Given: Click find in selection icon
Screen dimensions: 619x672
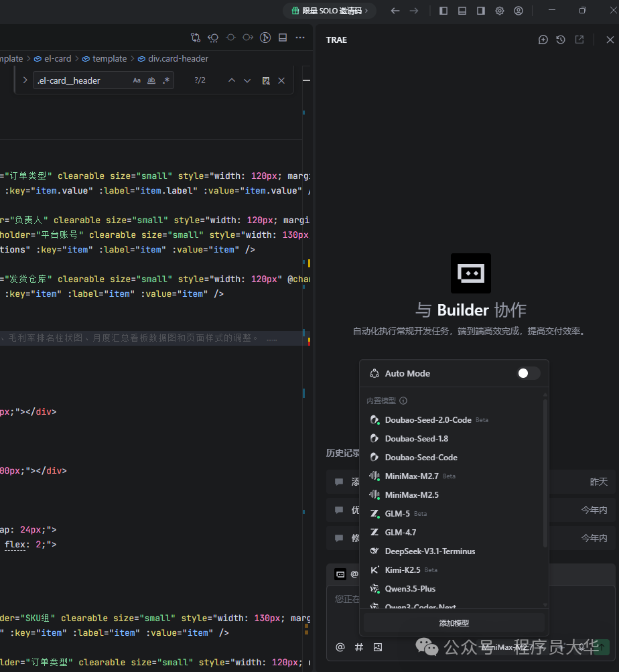Looking at the screenshot, I should point(266,80).
